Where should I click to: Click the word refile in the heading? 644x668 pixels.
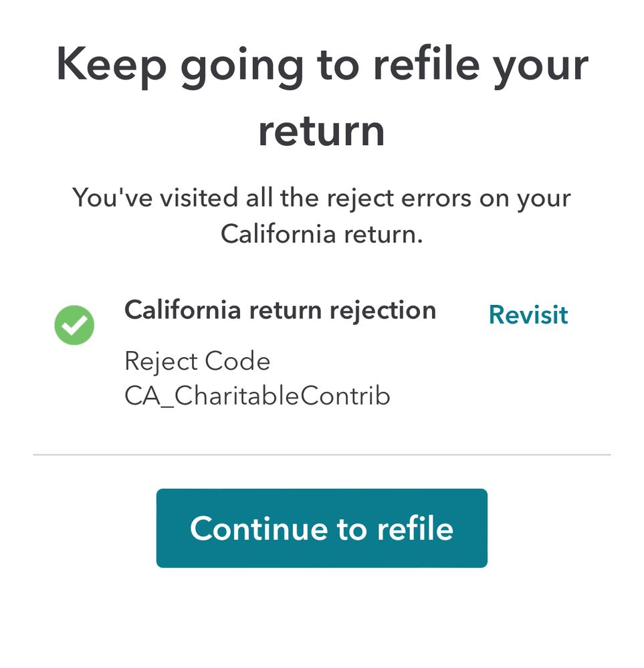[426, 66]
